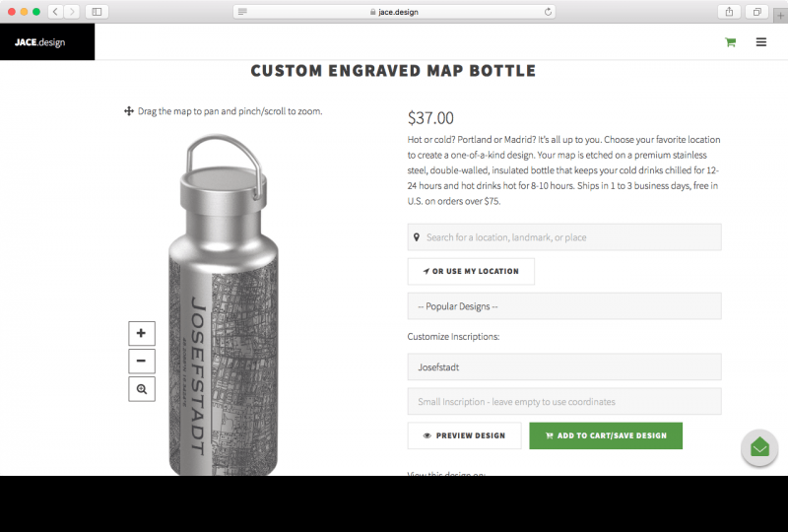Click Safari's share icon
This screenshot has width=788, height=532.
(729, 12)
